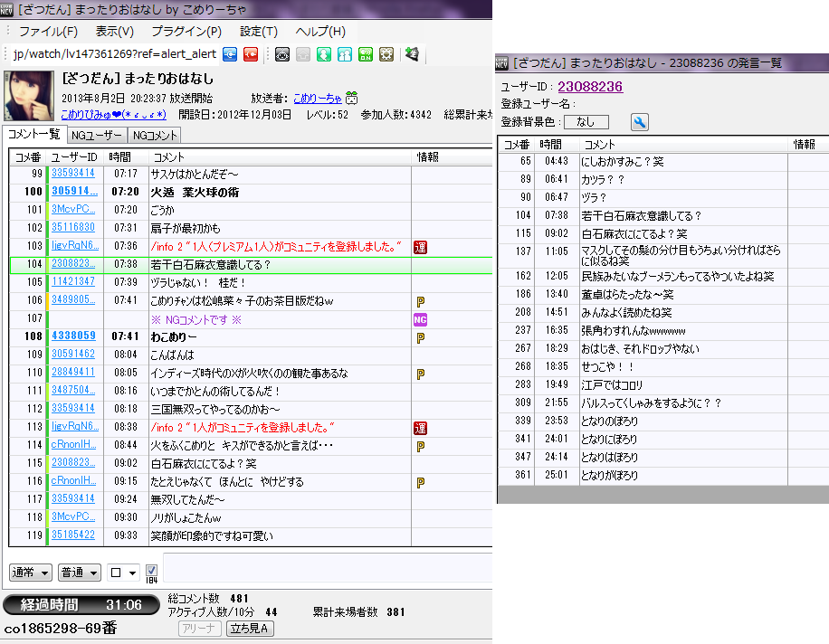This screenshot has height=644, width=829.
Task: Click the wrench icon in user comment window
Action: coord(640,122)
